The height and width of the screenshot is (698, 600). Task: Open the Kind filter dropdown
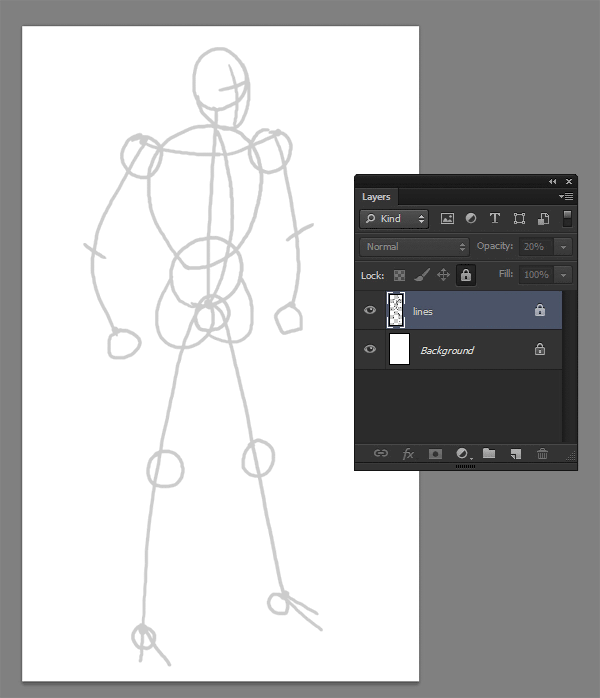pos(395,218)
